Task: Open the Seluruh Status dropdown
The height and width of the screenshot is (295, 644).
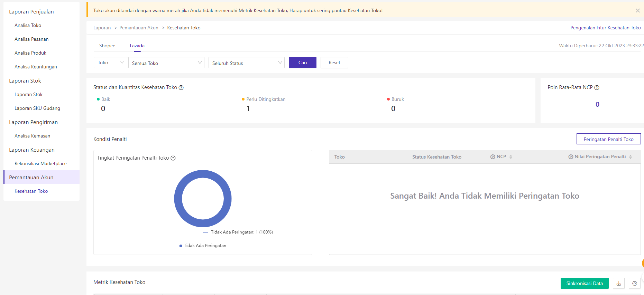Action: pos(246,63)
